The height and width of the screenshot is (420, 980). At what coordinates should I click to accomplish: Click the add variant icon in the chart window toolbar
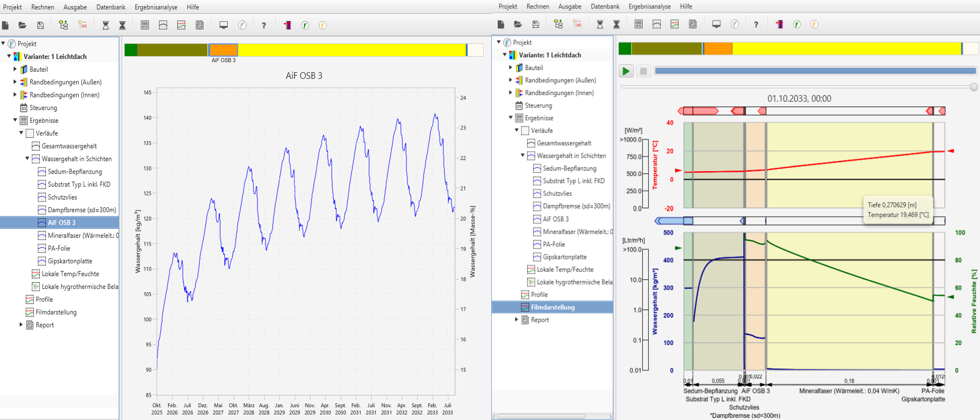[63, 25]
